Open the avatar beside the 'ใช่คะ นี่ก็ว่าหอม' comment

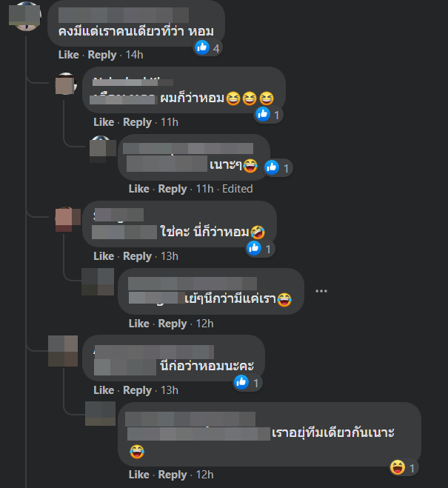(67, 219)
